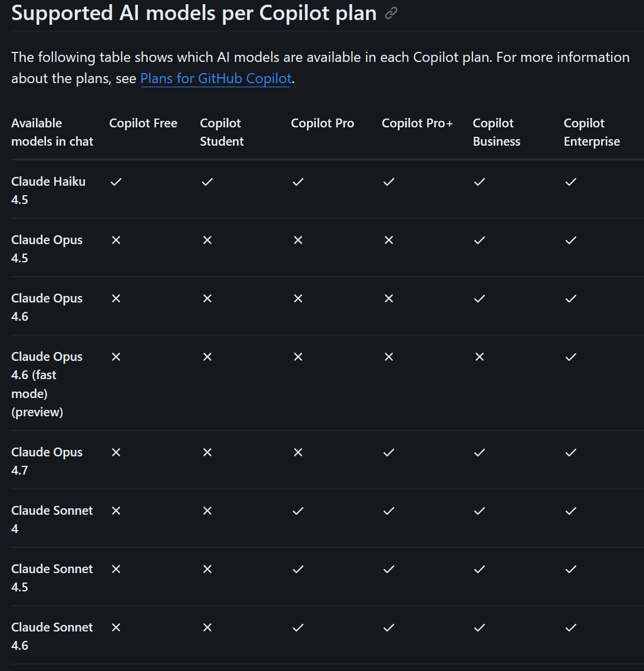Click the Claude Opus 4.7 Copilot Pro+ checkmark
The height and width of the screenshot is (671, 644).
tap(389, 452)
